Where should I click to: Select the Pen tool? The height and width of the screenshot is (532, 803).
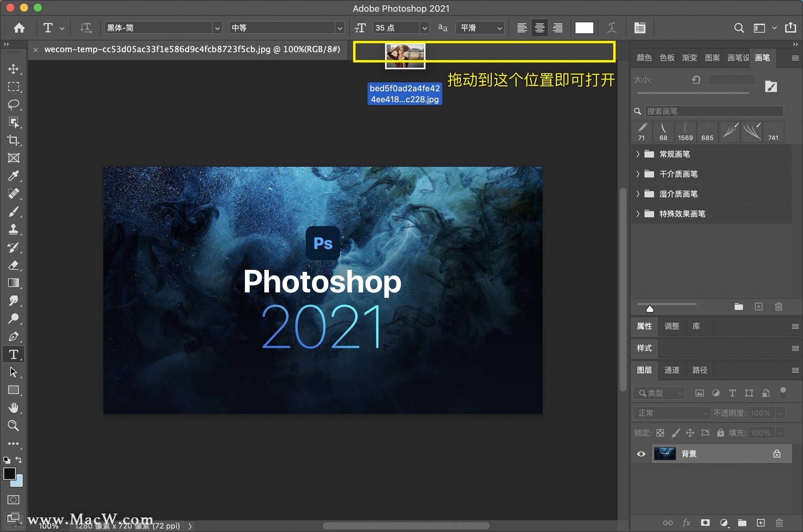coord(13,336)
